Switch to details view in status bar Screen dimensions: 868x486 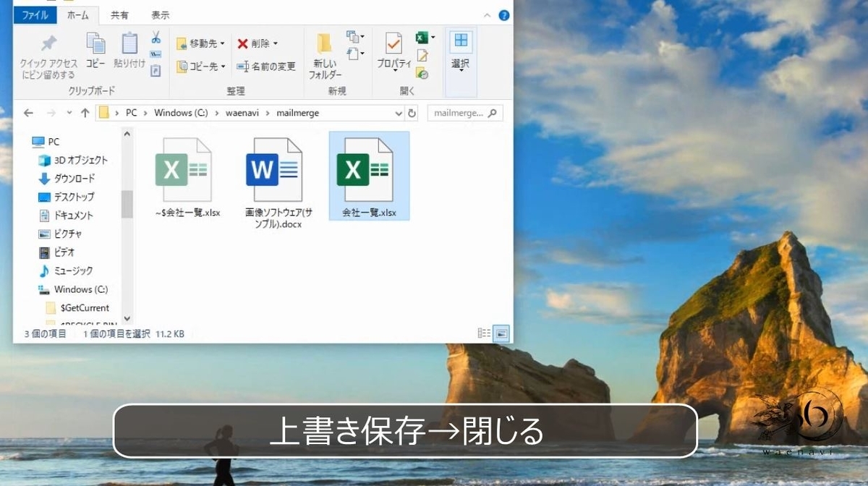pos(483,333)
